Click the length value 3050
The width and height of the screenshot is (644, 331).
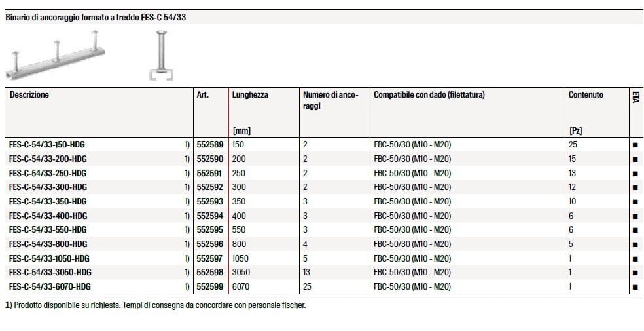point(240,273)
